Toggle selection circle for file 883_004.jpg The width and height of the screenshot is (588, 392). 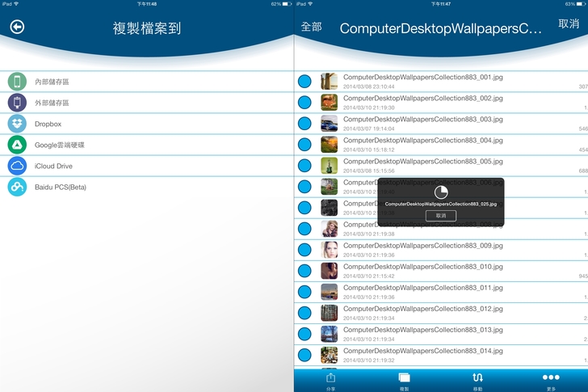point(304,145)
